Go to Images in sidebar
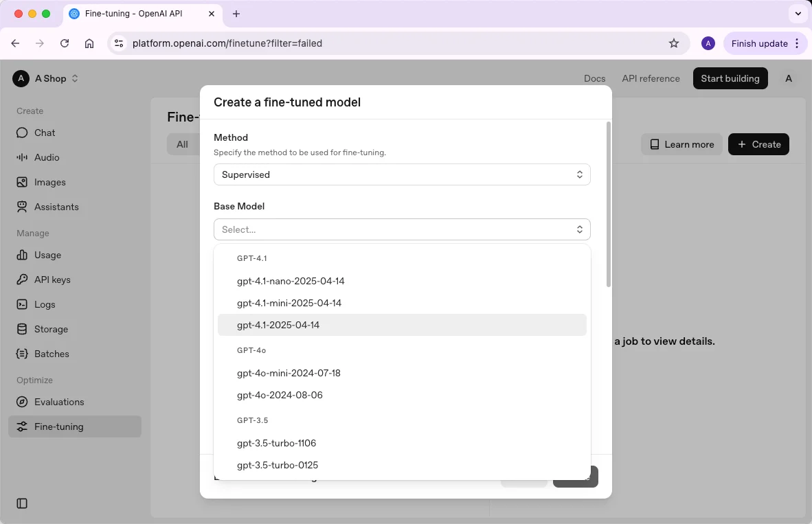Screen dimensions: 812x524 (49, 182)
